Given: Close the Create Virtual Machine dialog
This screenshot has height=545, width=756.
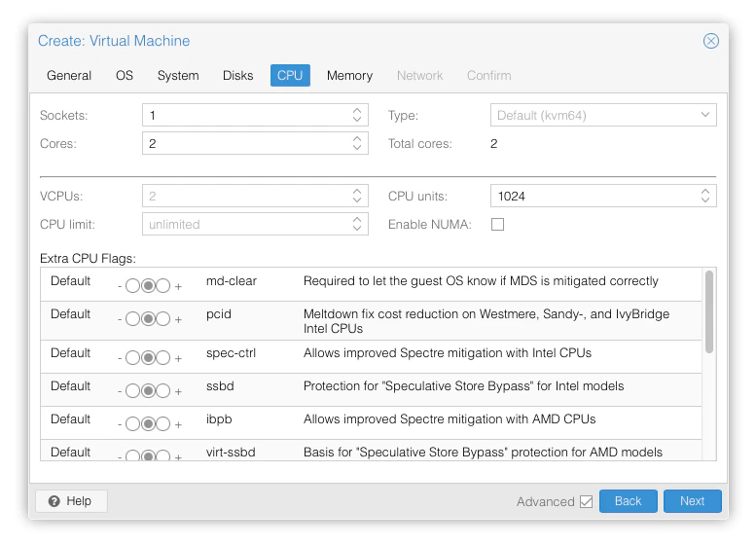Looking at the screenshot, I should pyautogui.click(x=711, y=41).
